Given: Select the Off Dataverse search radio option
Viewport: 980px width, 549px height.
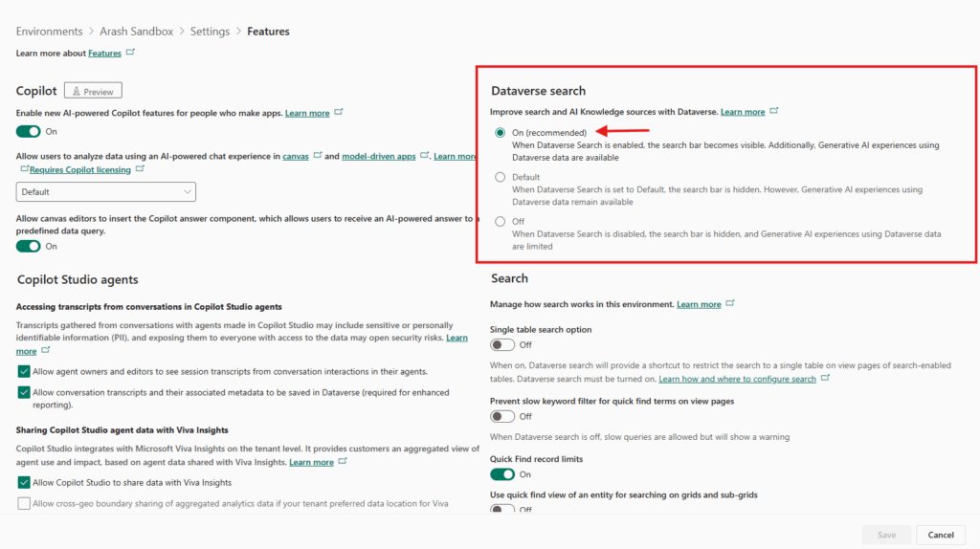Looking at the screenshot, I should pos(500,222).
